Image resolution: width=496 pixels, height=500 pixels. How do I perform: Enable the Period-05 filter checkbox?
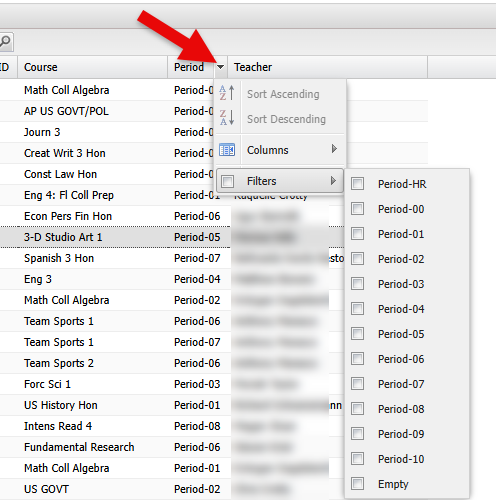click(357, 333)
